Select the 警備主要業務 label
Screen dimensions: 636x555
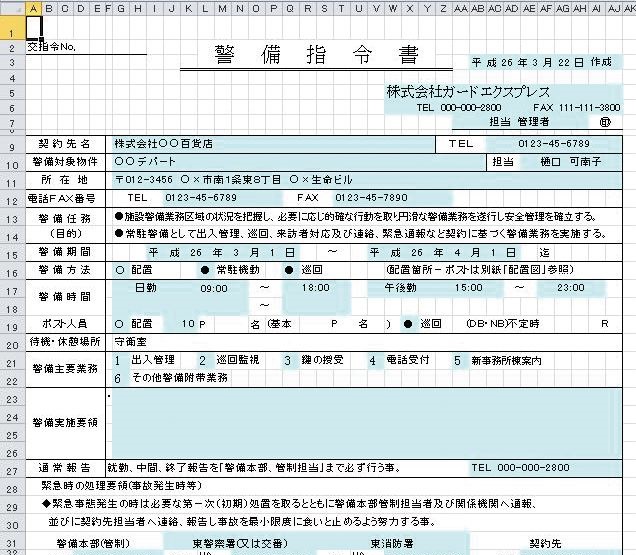pos(65,369)
